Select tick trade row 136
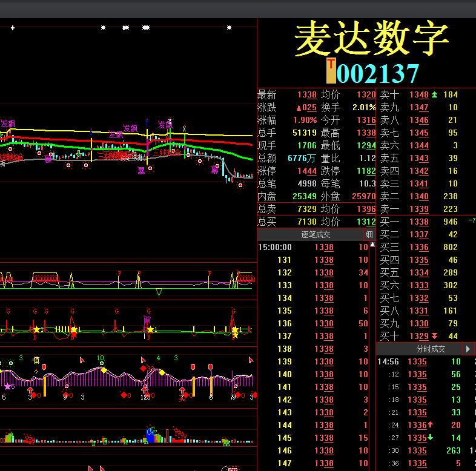Screen dimensions: 476x471 tap(313, 323)
